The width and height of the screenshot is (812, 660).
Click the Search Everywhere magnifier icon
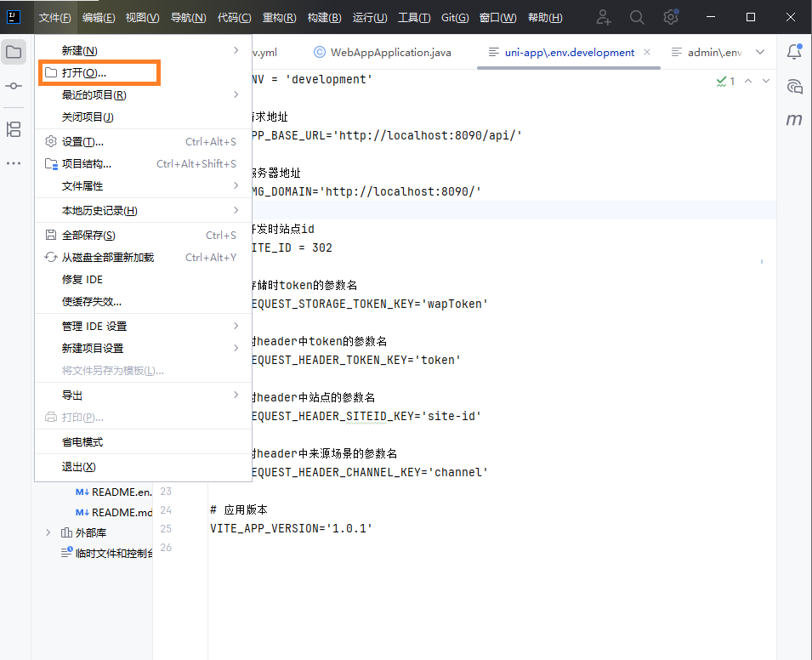point(637,17)
